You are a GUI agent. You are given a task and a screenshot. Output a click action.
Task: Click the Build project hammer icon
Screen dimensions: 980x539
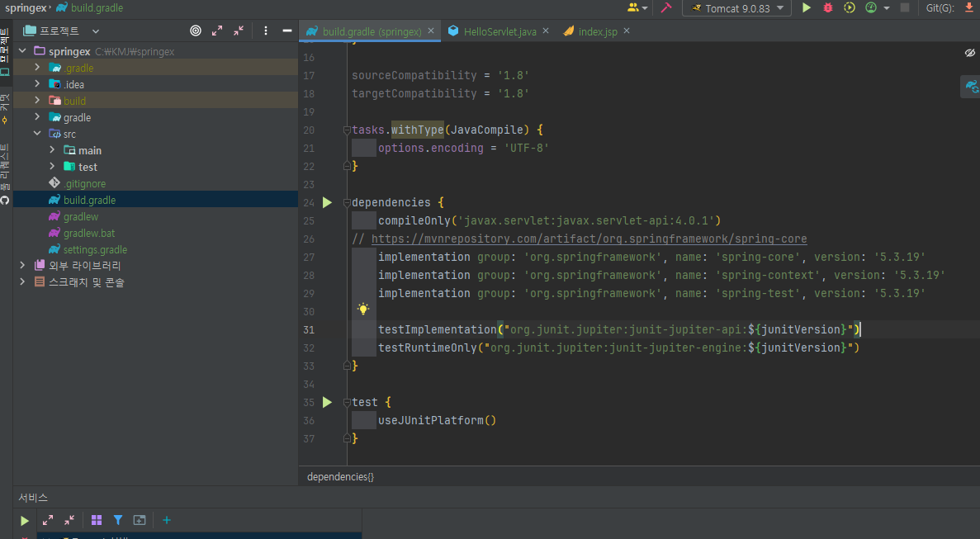[666, 7]
